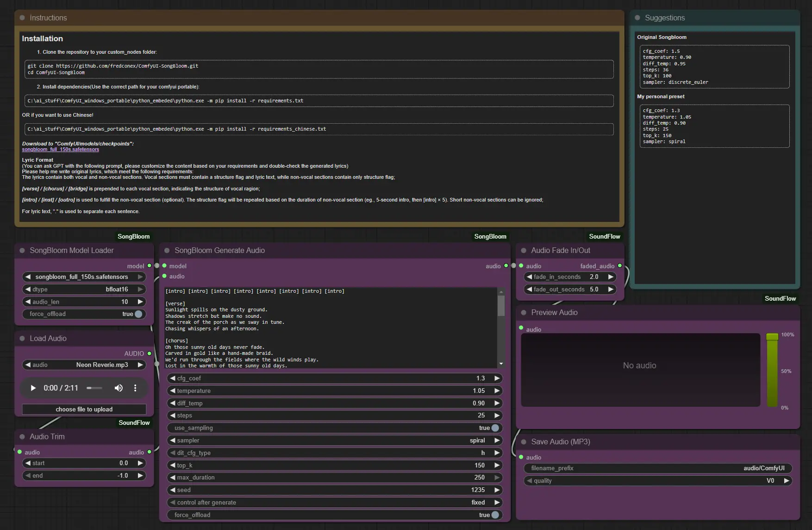Collapse the Audio Fade In/Out node
812x530 pixels.
tap(524, 251)
